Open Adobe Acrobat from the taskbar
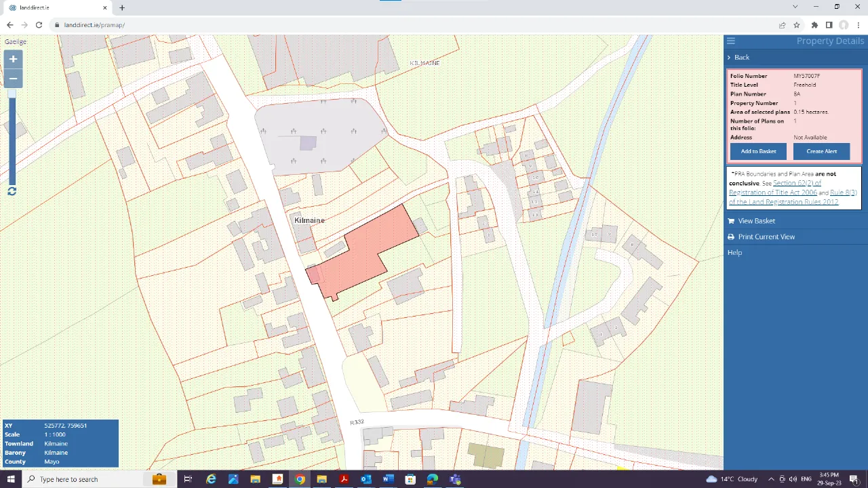This screenshot has width=868, height=488. tap(344, 479)
